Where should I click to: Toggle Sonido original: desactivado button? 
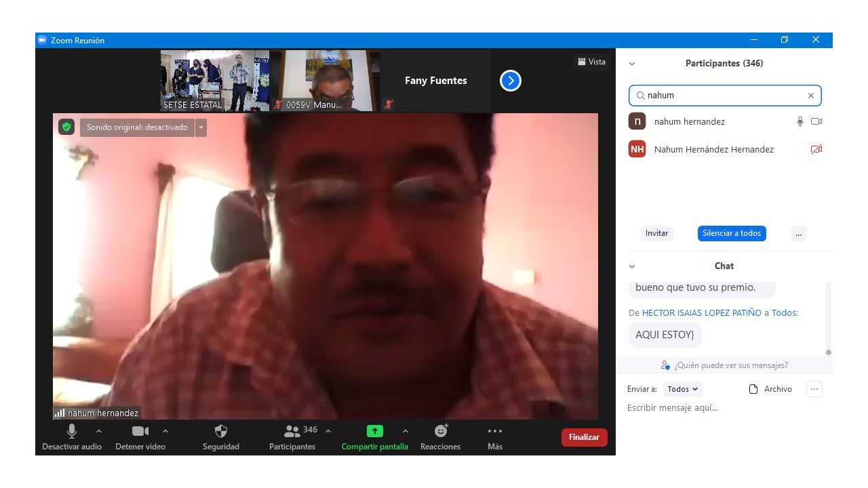coord(137,127)
